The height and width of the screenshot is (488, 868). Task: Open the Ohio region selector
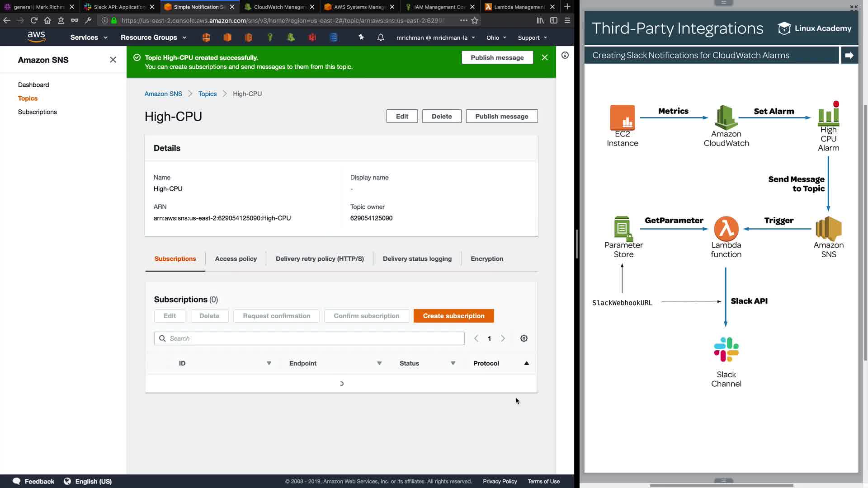pyautogui.click(x=496, y=38)
